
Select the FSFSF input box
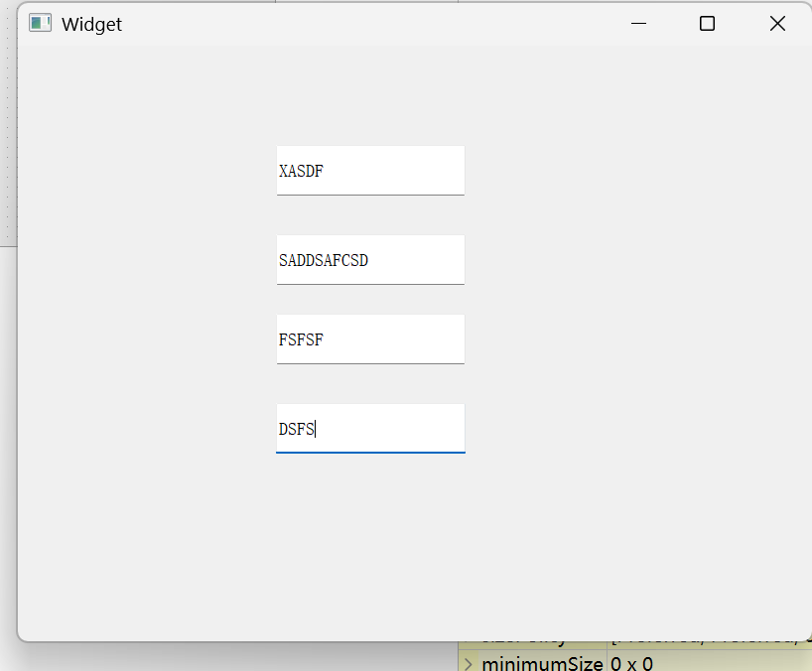tap(370, 339)
